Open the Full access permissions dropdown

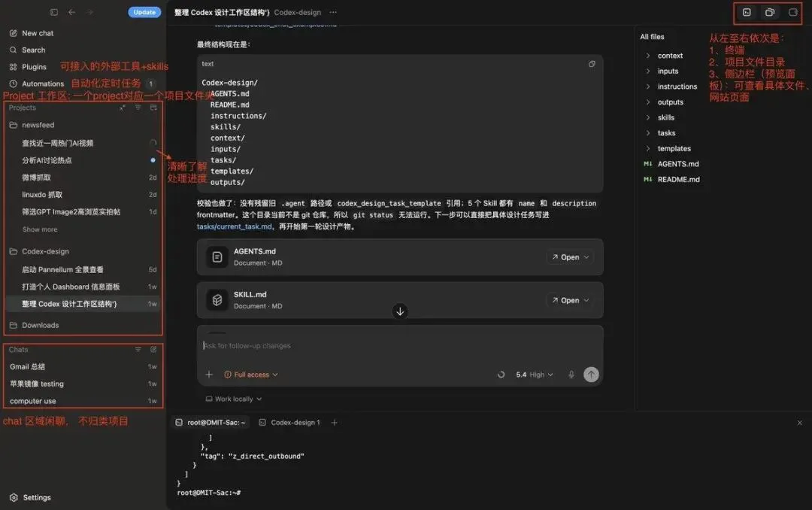(251, 374)
